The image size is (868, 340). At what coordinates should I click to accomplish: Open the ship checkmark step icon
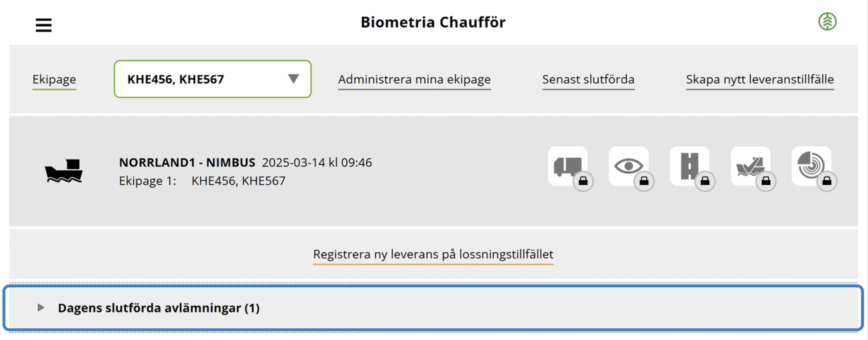click(750, 166)
